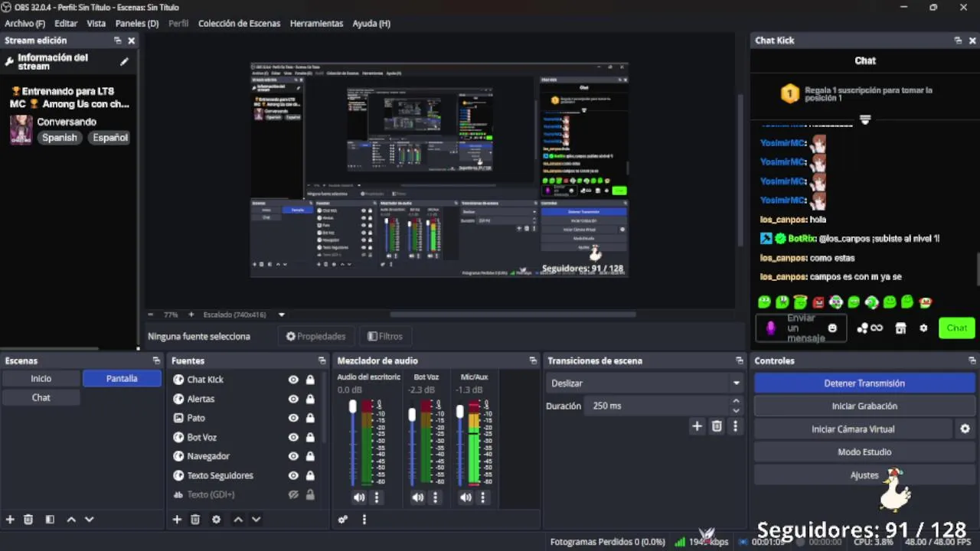The width and height of the screenshot is (980, 551).
Task: Toggle visibility of Alertas source
Action: tap(293, 399)
